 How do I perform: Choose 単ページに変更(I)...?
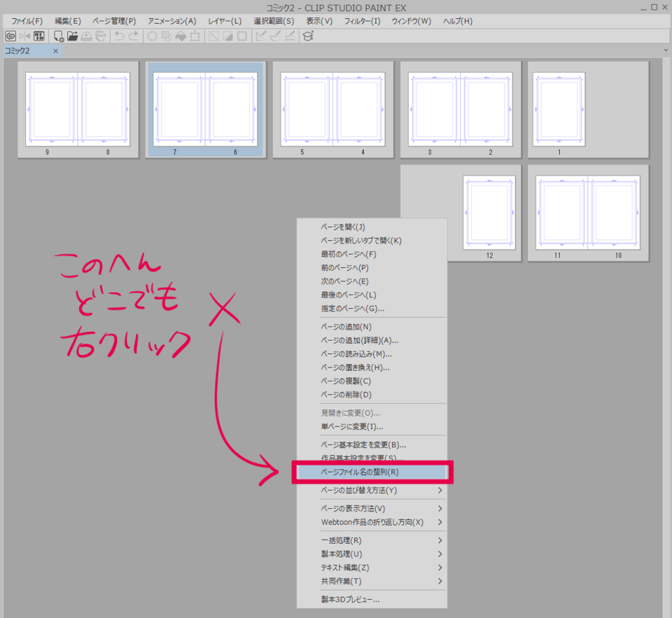372,427
